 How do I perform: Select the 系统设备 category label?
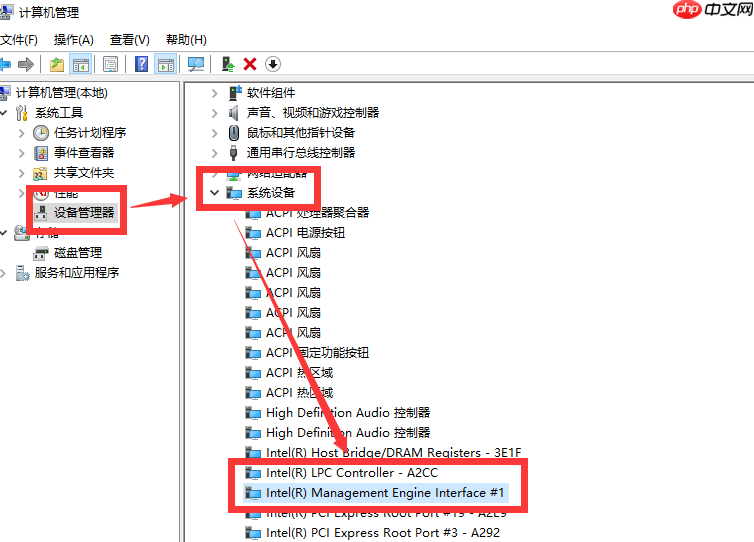271,193
